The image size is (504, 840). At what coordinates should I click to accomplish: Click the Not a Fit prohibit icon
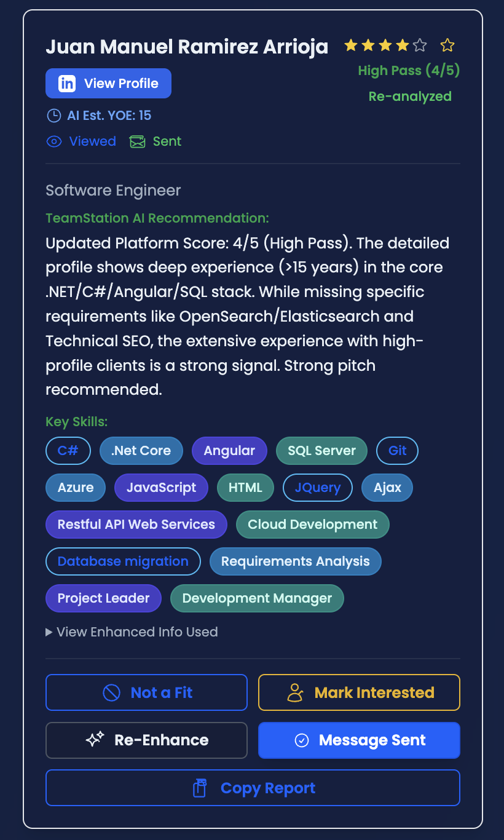pos(111,693)
